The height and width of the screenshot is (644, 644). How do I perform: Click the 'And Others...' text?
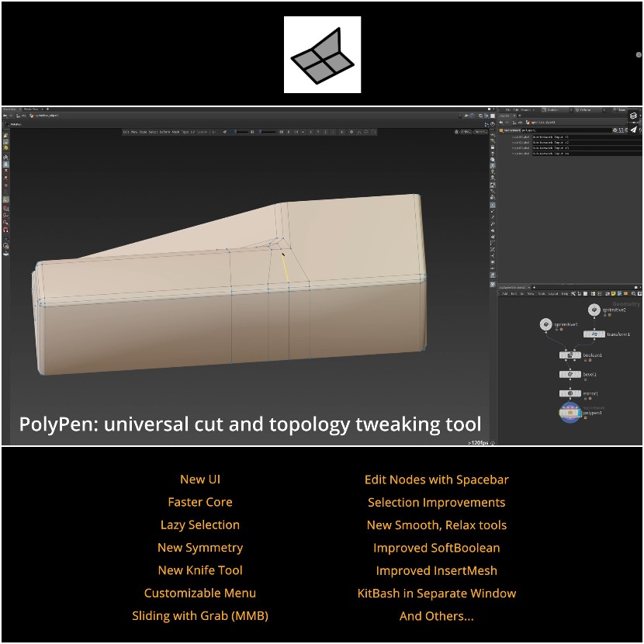click(437, 616)
